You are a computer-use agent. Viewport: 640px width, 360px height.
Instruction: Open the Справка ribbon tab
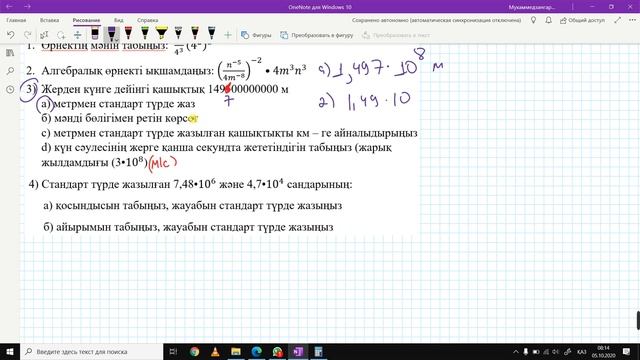coord(147,20)
